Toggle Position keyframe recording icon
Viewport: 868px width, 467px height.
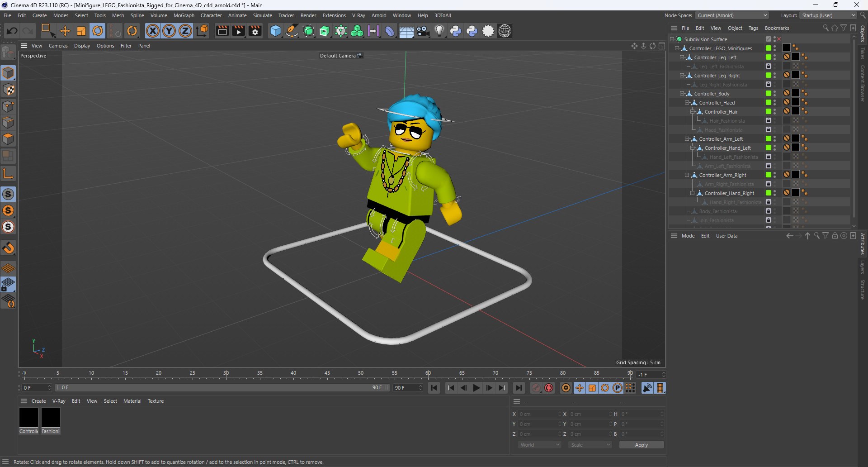579,388
